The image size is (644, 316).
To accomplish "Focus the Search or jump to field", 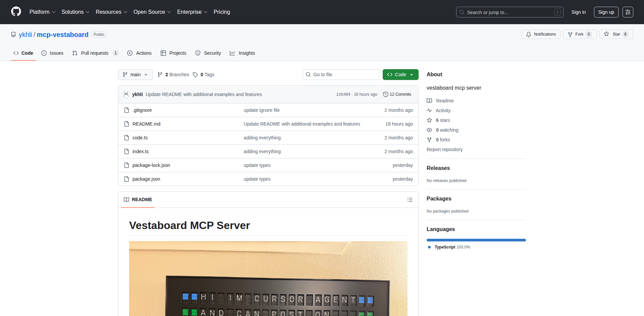I will pos(509,12).
